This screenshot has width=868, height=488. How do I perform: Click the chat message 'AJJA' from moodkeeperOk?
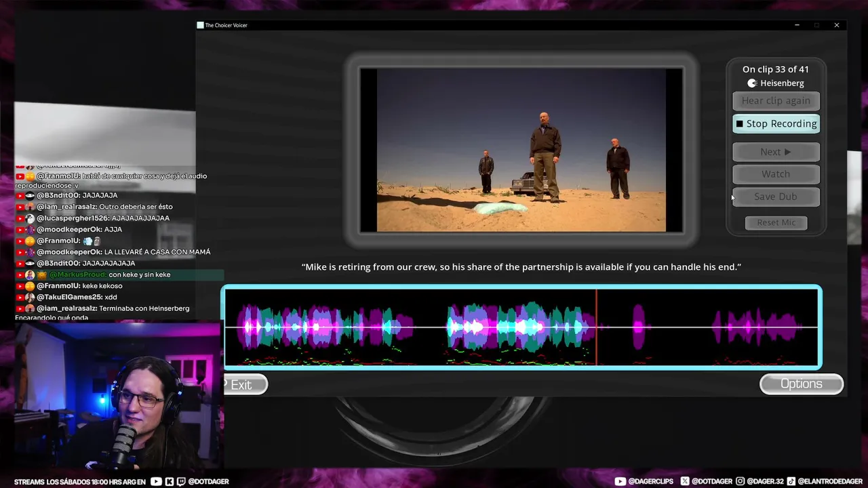113,230
